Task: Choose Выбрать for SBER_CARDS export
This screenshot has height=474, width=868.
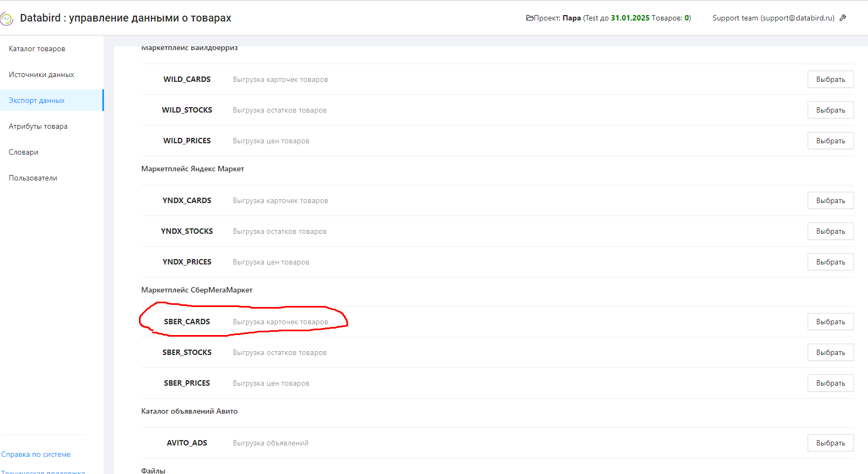Action: [x=830, y=322]
